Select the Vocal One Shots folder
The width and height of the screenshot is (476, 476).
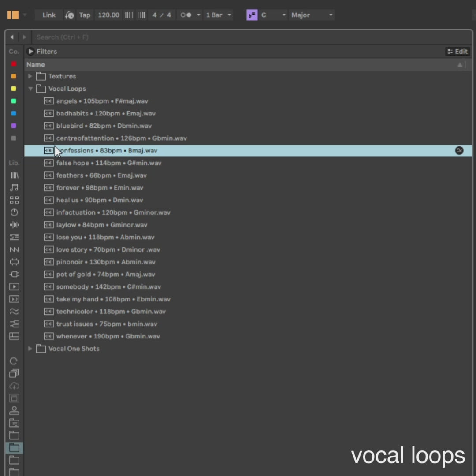coord(74,349)
